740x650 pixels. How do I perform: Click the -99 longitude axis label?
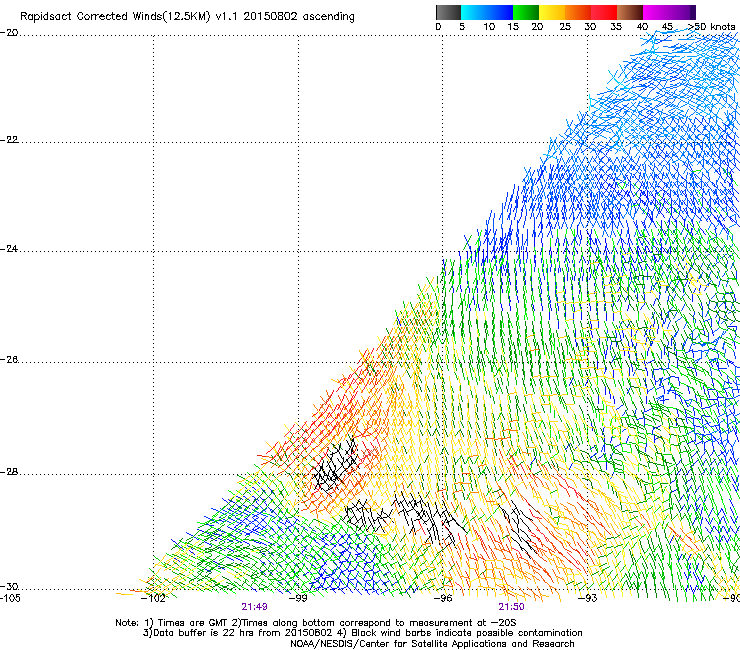click(298, 598)
